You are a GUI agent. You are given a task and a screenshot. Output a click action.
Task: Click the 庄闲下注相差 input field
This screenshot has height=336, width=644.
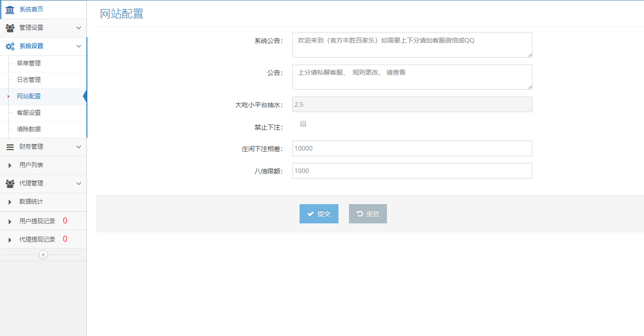pos(412,148)
